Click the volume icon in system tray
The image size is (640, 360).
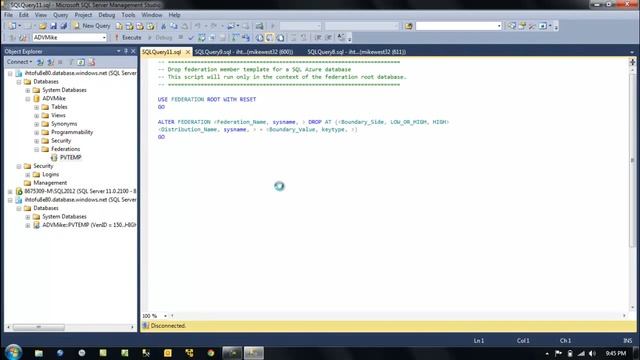click(592, 353)
